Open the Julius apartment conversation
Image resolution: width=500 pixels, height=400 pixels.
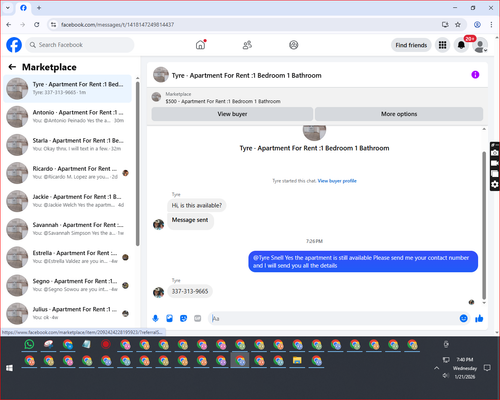coord(68,313)
